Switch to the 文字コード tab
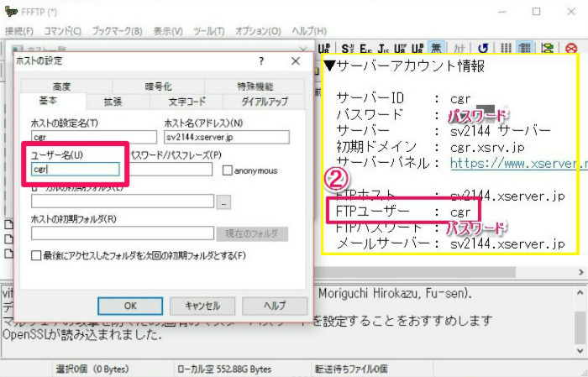The width and height of the screenshot is (588, 377). coord(186,102)
